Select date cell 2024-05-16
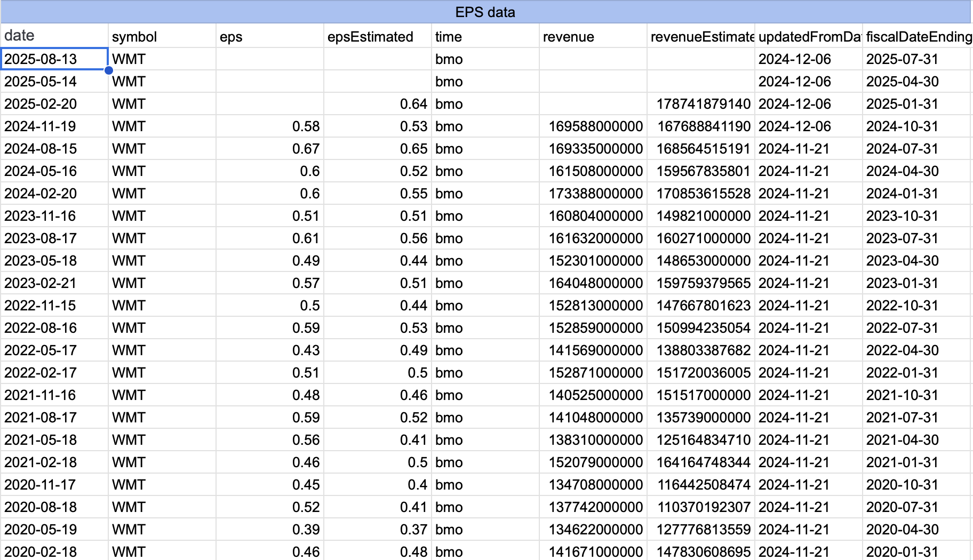This screenshot has height=560, width=973. [54, 171]
